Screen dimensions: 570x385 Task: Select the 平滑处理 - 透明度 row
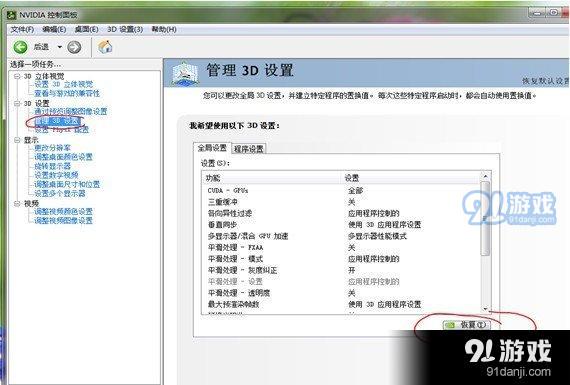click(341, 293)
